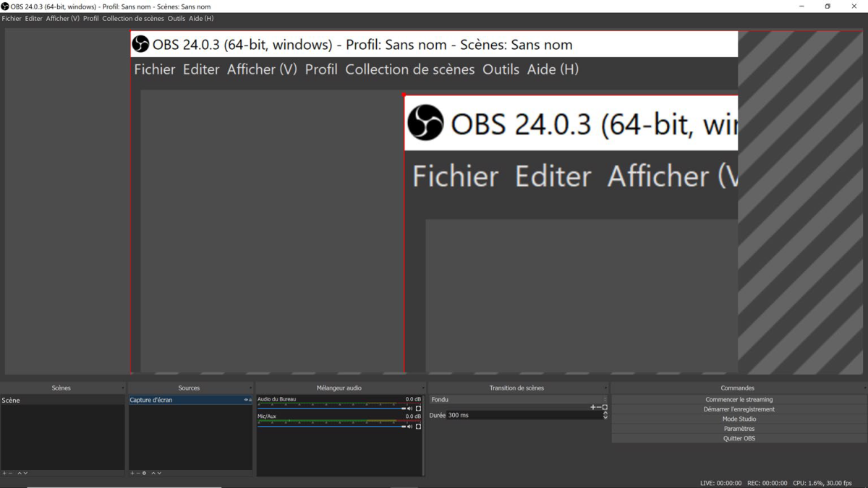
Task: Click Commencer le streaming
Action: pyautogui.click(x=739, y=400)
